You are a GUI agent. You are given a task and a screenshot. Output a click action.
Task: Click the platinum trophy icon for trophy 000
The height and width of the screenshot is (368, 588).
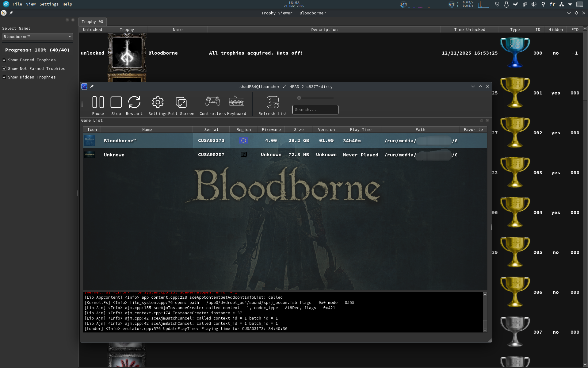pyautogui.click(x=515, y=53)
